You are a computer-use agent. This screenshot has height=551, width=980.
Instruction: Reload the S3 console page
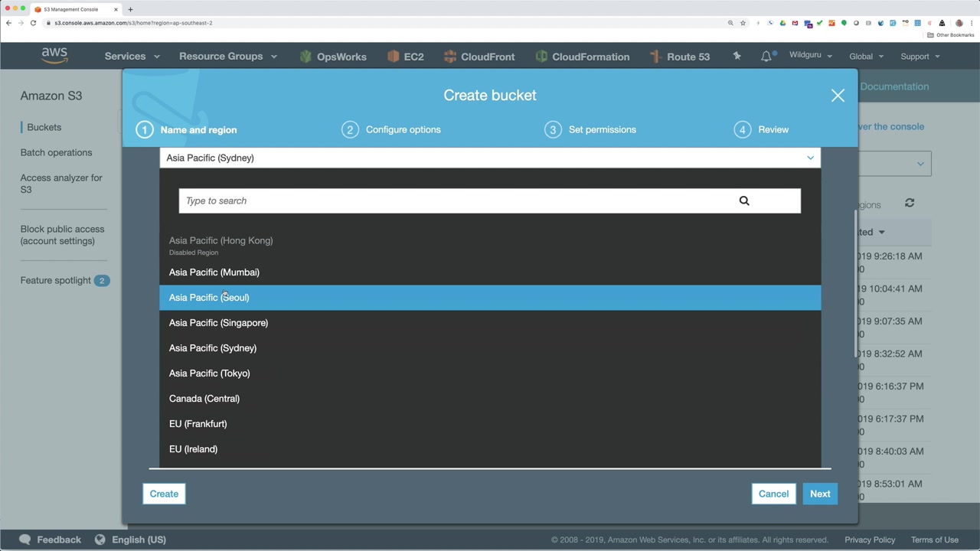[33, 23]
